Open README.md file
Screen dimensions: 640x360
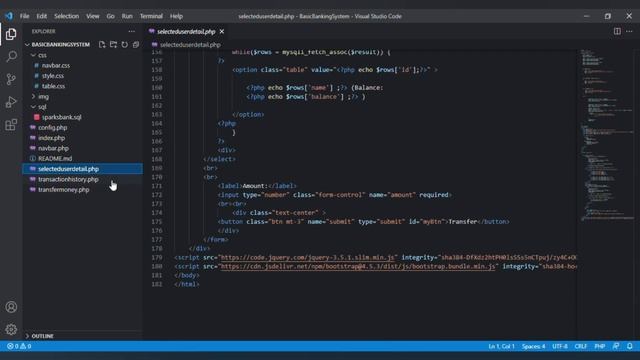(x=55, y=158)
